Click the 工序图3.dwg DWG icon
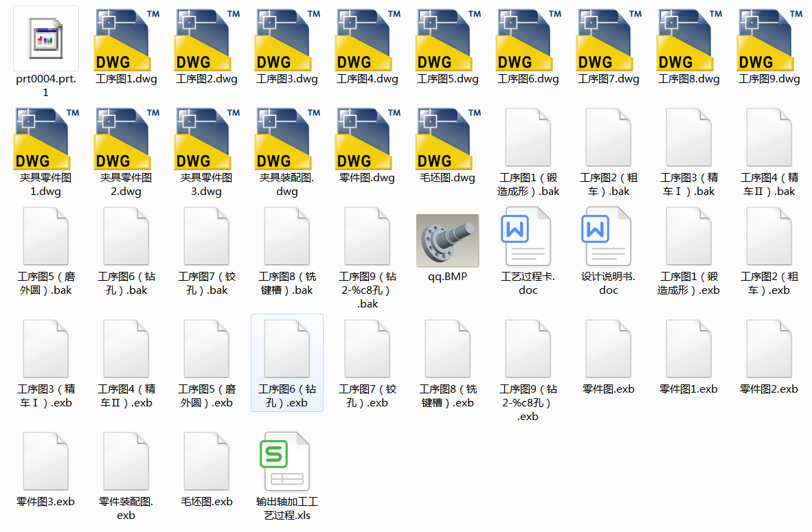 (287, 39)
